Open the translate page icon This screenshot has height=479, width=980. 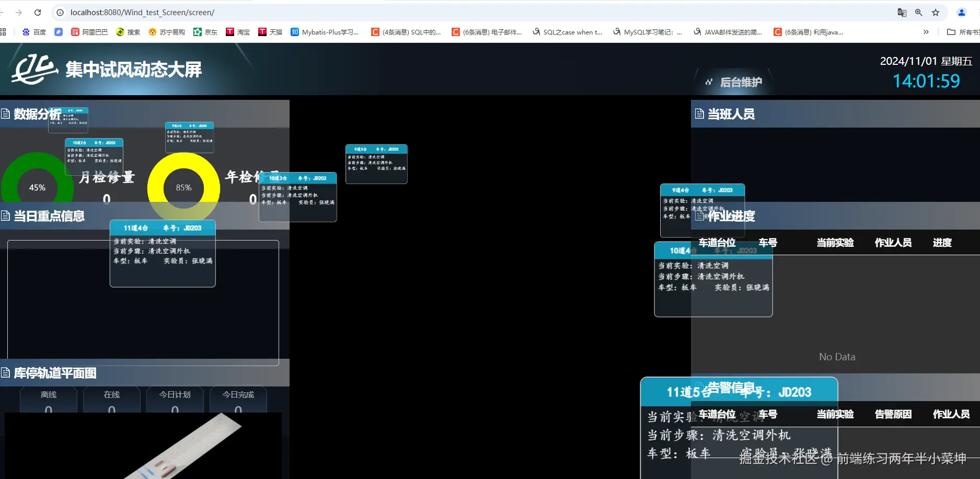coord(902,13)
